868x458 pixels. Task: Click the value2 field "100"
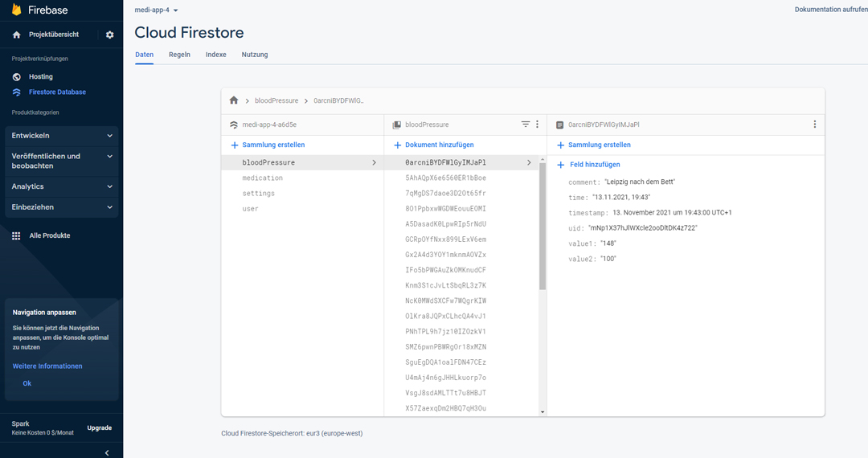pos(608,259)
